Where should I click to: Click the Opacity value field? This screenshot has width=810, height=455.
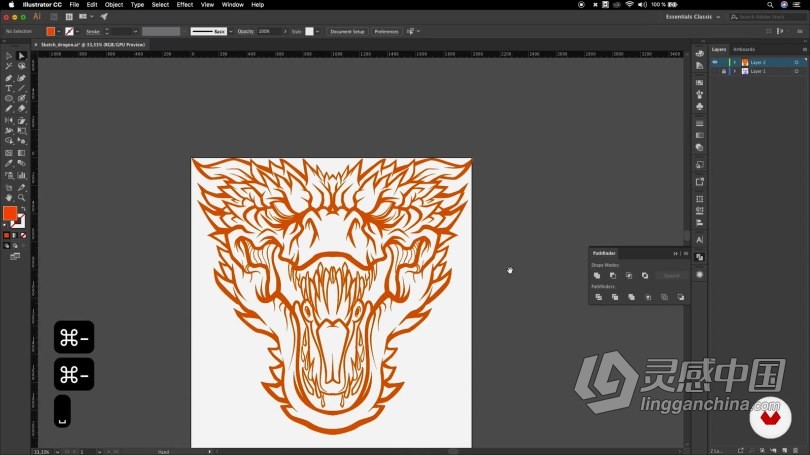click(269, 32)
